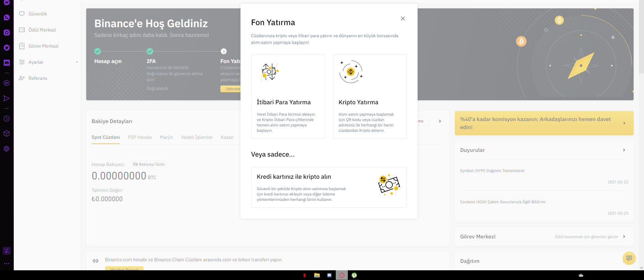Click the Referans add-user icon

tap(22, 78)
